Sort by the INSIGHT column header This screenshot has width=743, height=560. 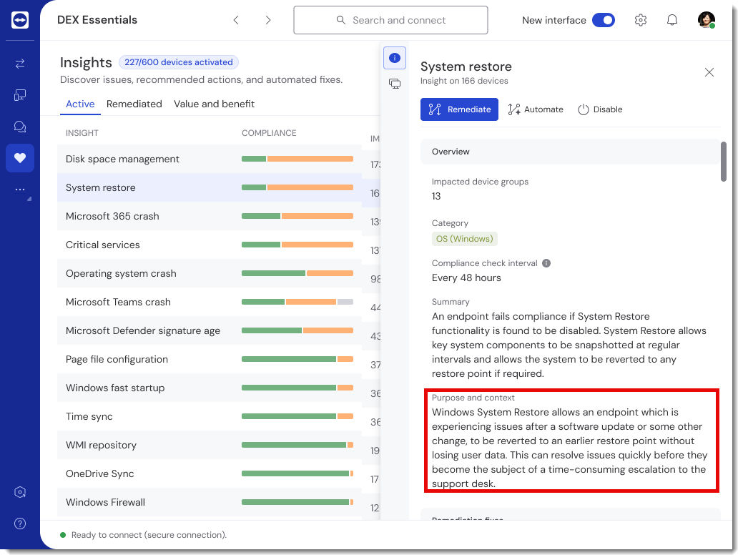(82, 133)
